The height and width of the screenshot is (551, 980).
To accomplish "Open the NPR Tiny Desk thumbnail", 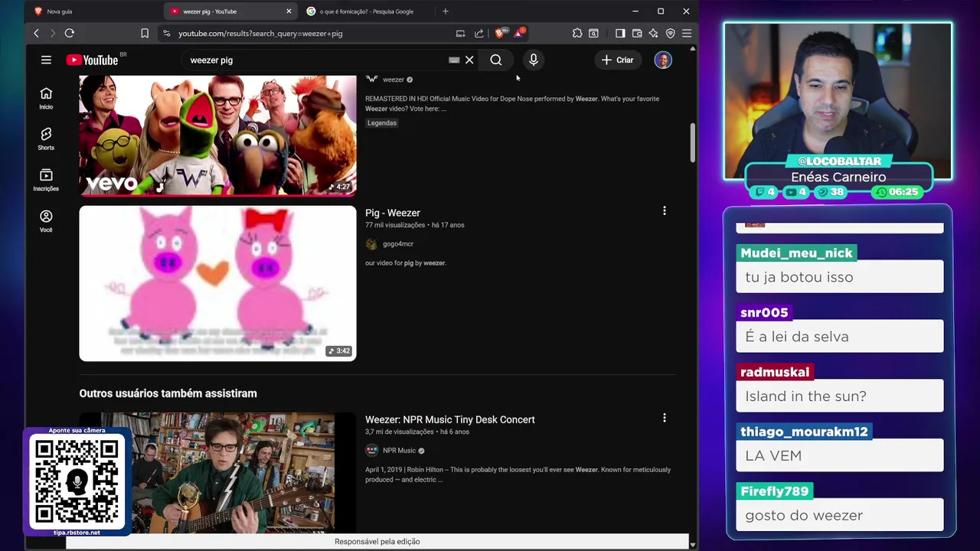I will (x=217, y=473).
